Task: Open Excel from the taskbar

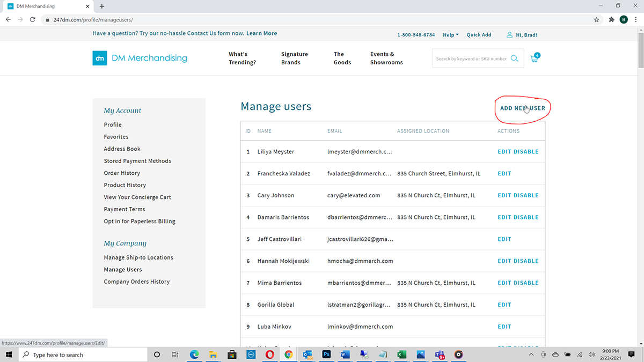Action: (x=401, y=354)
